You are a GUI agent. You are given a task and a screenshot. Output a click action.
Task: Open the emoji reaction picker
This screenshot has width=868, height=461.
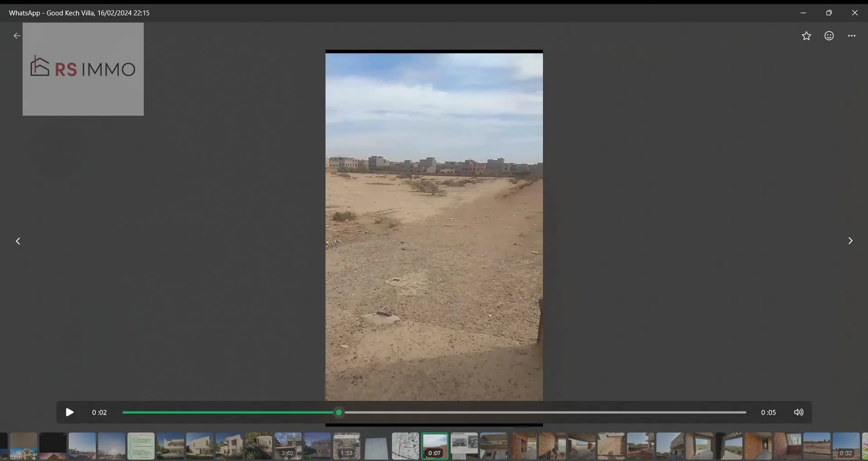coord(829,36)
